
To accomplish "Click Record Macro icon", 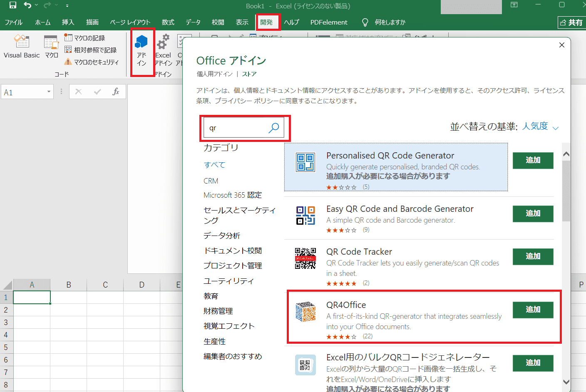I will point(68,38).
